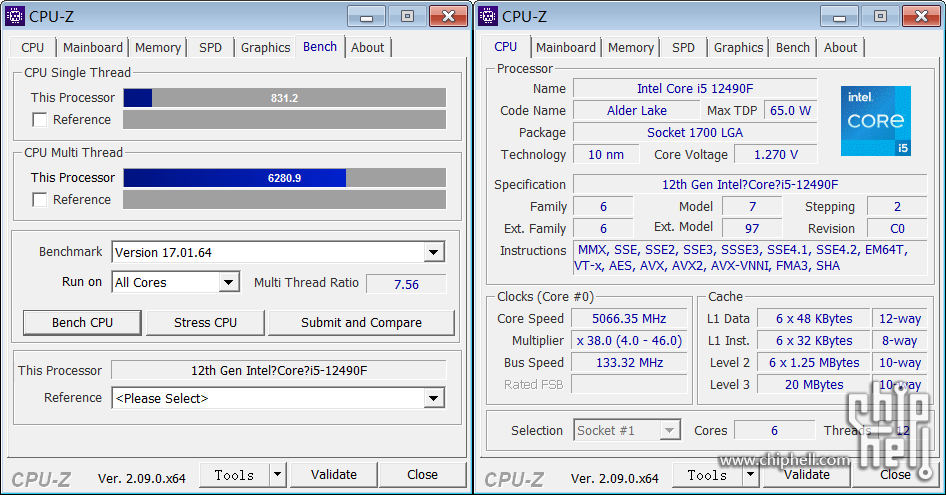Image resolution: width=946 pixels, height=495 pixels.
Task: Click Core Voltage value 1.270 V
Action: pyautogui.click(x=776, y=155)
